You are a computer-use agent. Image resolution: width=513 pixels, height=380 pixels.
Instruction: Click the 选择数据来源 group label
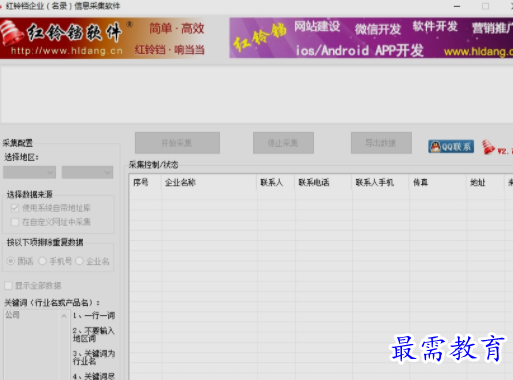(30, 194)
